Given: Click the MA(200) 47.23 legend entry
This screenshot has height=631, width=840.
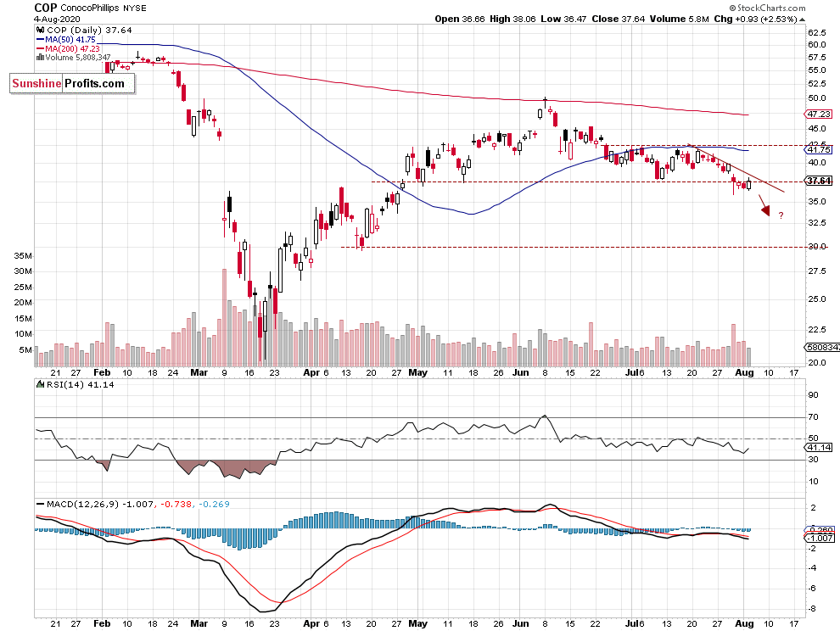Looking at the screenshot, I should coord(72,48).
